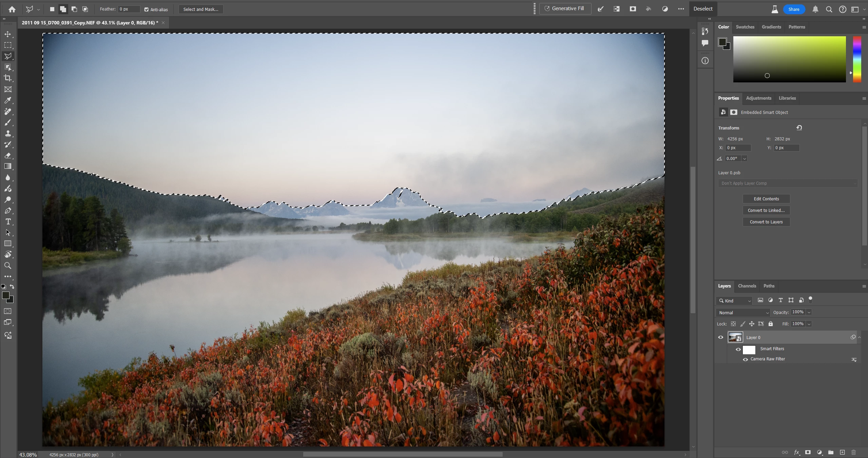868x458 pixels.
Task: Hide Layer 0 visibility eye
Action: [x=721, y=337]
